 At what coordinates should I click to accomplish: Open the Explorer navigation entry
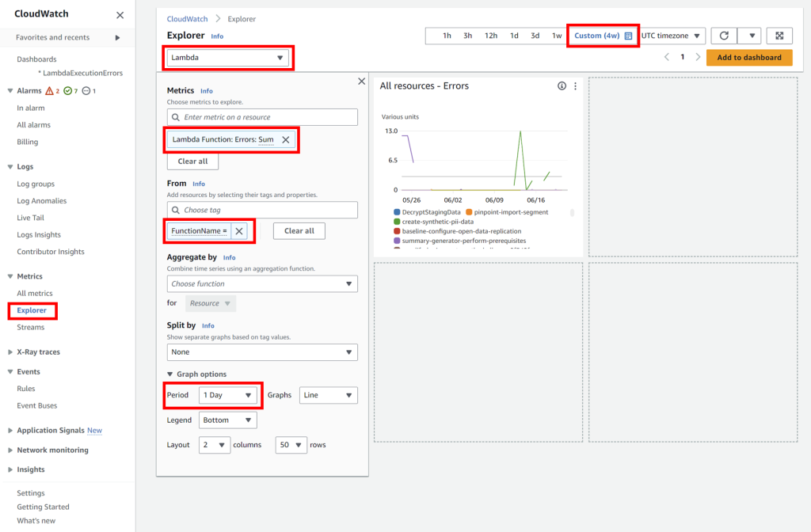click(32, 310)
